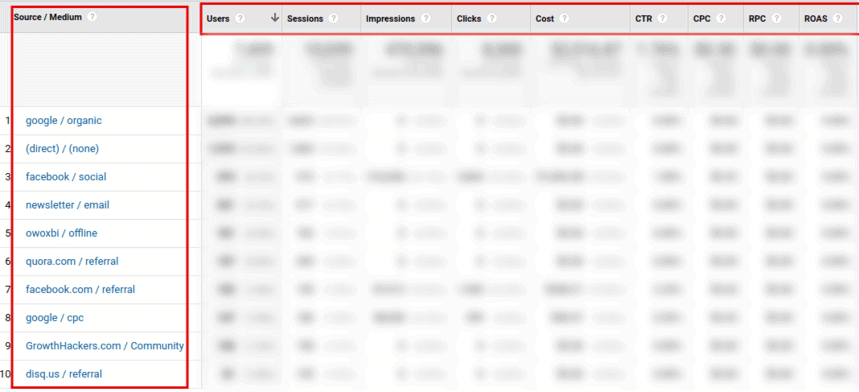Open the quora.com / referral link
The image size is (859, 392).
(x=72, y=261)
